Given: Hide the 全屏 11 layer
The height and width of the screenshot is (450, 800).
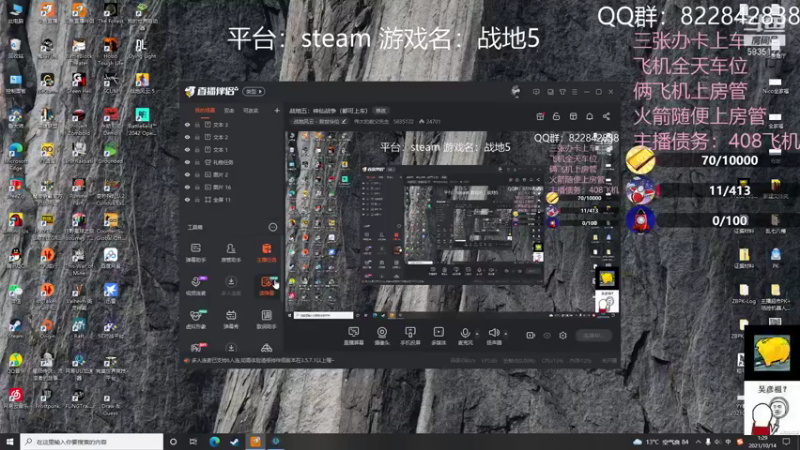Looking at the screenshot, I should tap(187, 199).
